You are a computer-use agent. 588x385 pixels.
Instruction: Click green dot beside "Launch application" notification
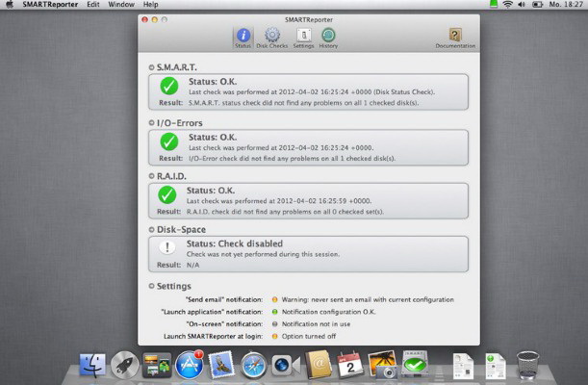(275, 312)
